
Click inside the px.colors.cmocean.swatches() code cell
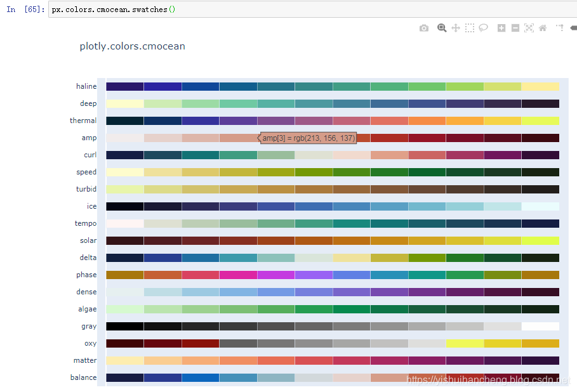[x=312, y=10]
